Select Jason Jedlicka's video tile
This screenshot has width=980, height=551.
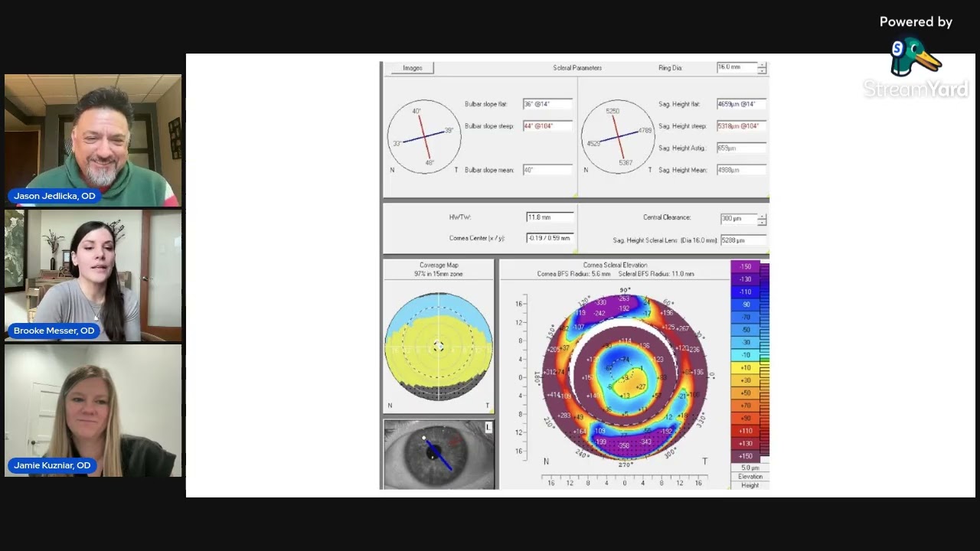point(93,141)
